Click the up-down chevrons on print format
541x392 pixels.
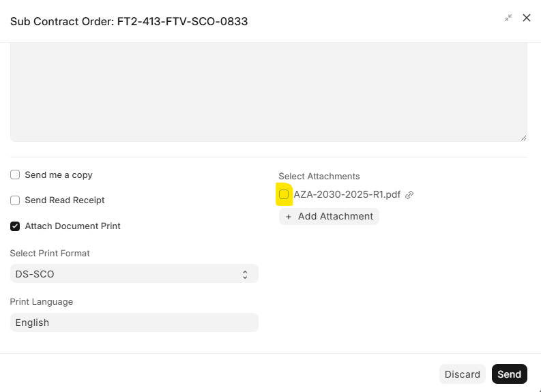245,275
